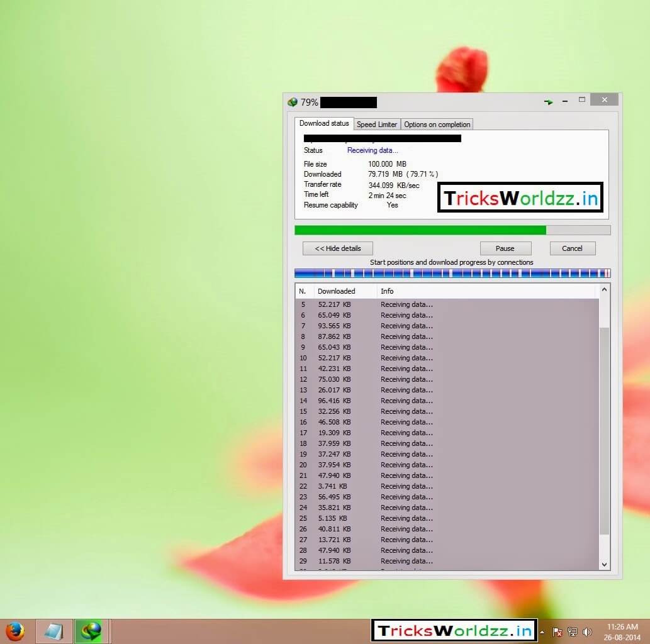Click the transfer rate '344.099 KB/sec'
The image size is (650, 644).
click(394, 186)
